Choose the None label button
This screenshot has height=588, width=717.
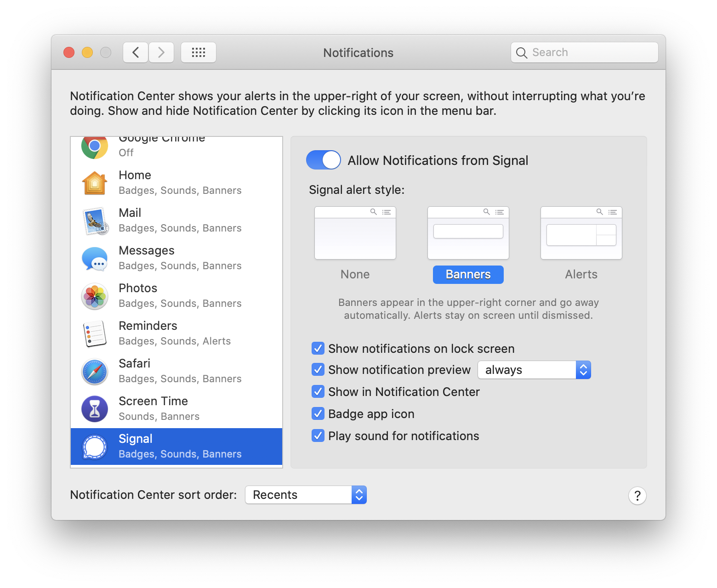(x=355, y=274)
